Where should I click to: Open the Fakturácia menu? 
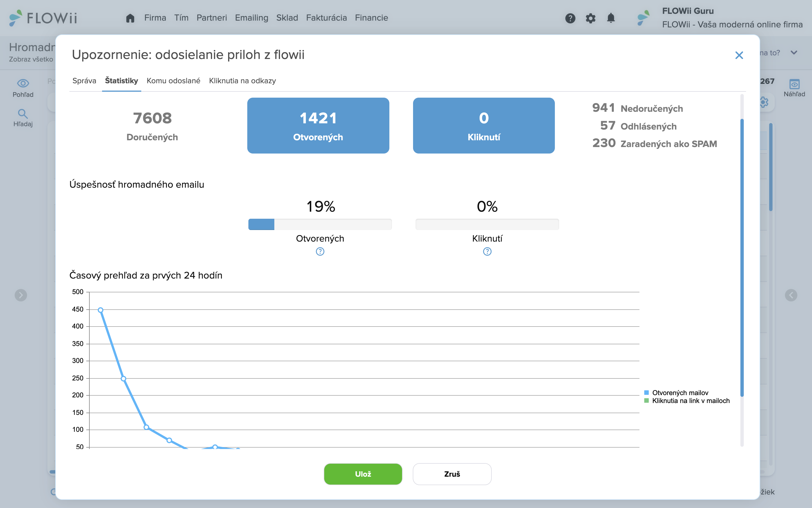click(326, 18)
